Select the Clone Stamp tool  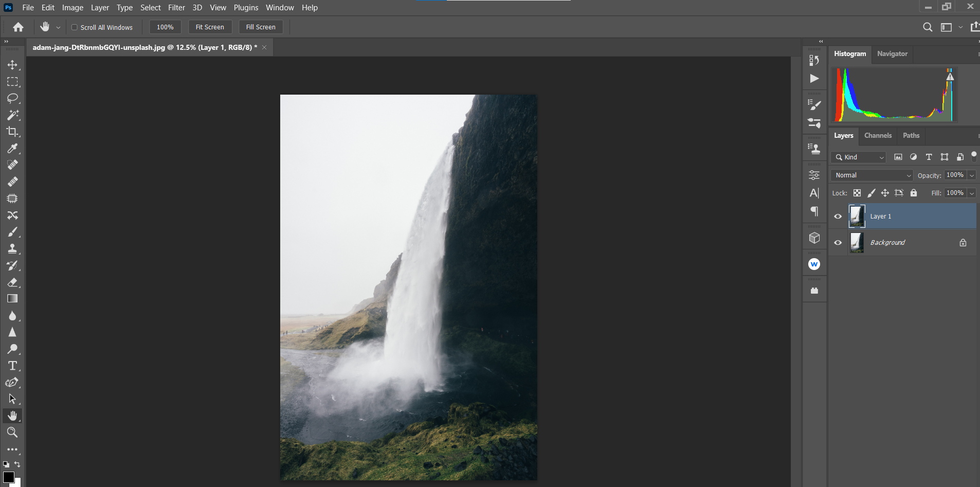click(x=12, y=249)
